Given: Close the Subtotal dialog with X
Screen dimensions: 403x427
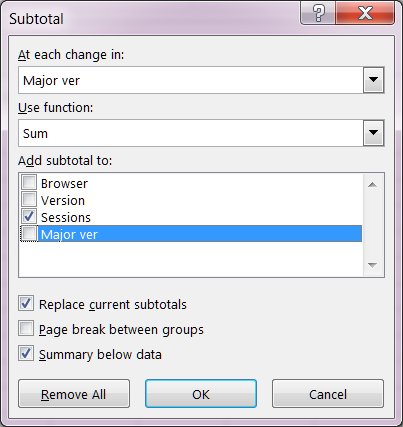Looking at the screenshot, I should pyautogui.click(x=365, y=13).
